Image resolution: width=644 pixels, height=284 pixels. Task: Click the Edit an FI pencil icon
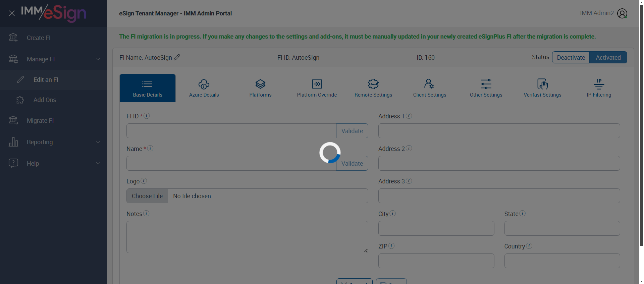click(20, 79)
